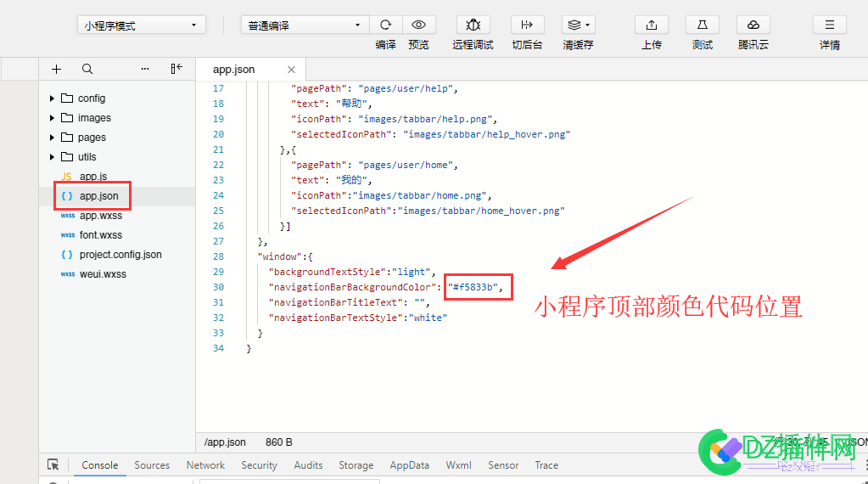Open weui.wxss file
The width and height of the screenshot is (868, 484).
pos(103,274)
